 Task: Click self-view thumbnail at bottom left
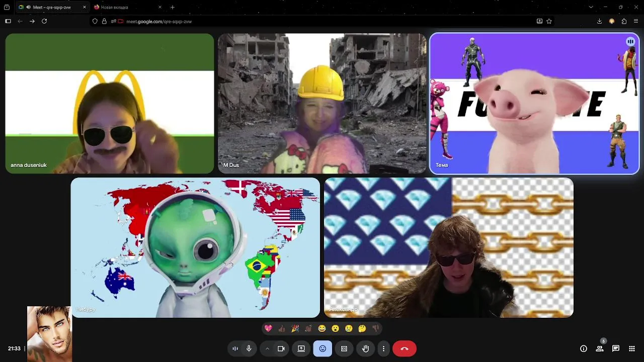coord(49,334)
